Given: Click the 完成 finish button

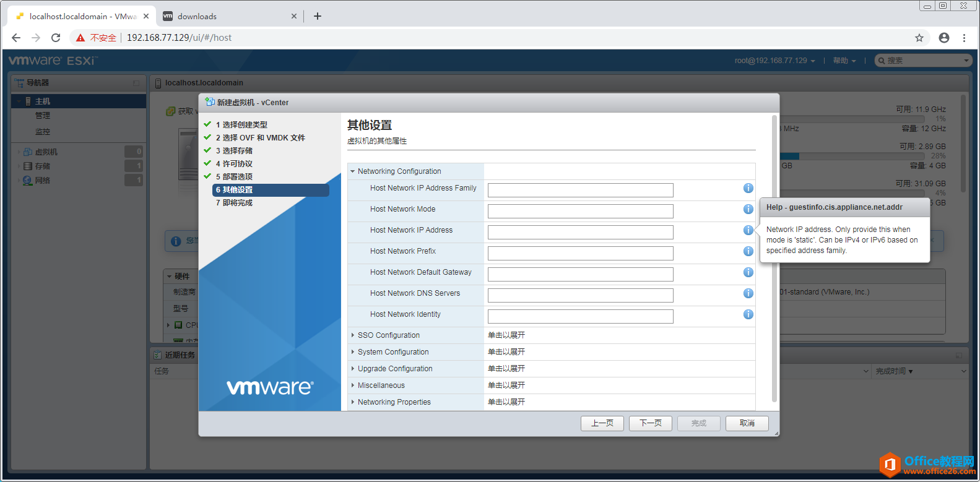Looking at the screenshot, I should pos(699,423).
